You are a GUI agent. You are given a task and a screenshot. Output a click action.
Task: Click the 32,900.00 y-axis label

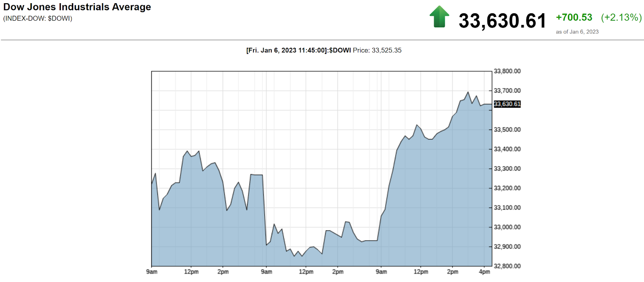(x=507, y=247)
